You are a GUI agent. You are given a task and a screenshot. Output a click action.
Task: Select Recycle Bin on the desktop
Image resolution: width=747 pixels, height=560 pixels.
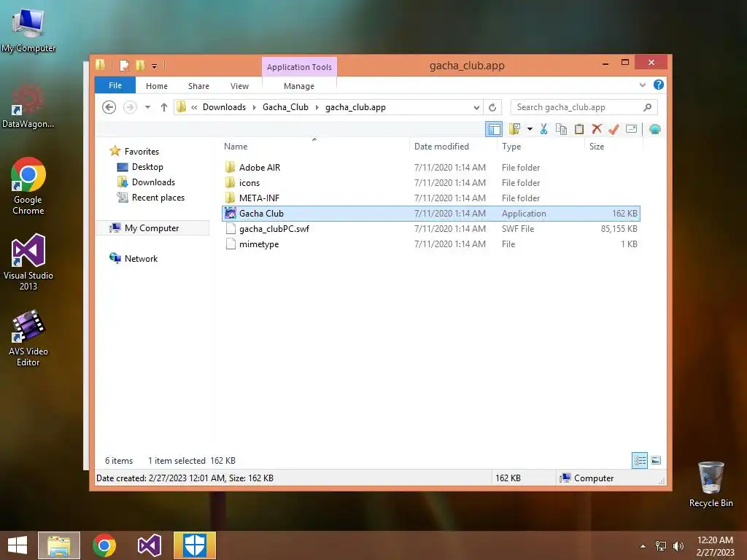pos(711,484)
